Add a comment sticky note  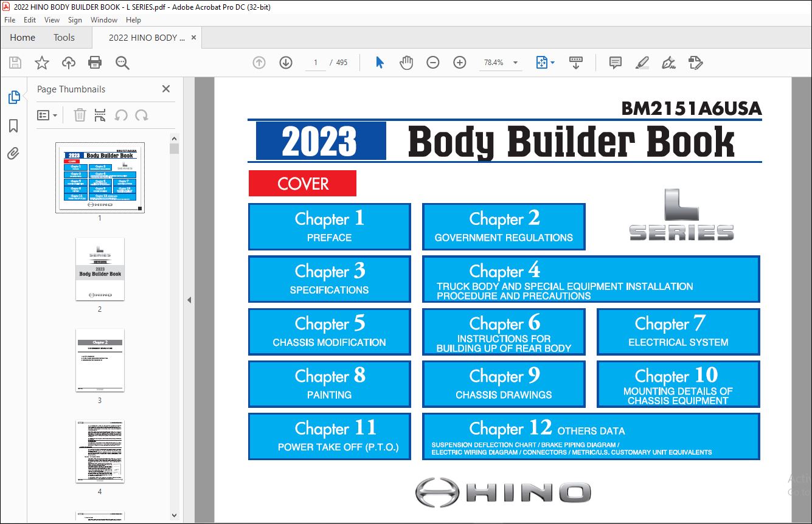(x=616, y=63)
